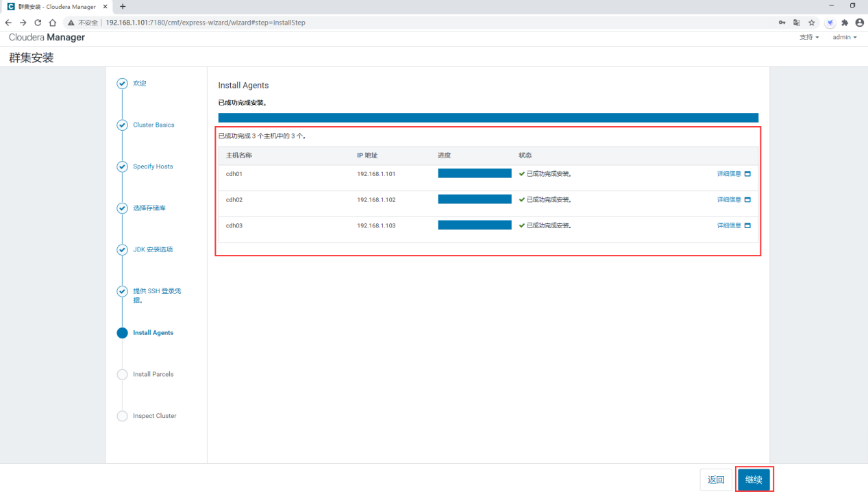
Task: Click the Inspect Cluster empty step circle
Action: click(x=122, y=416)
